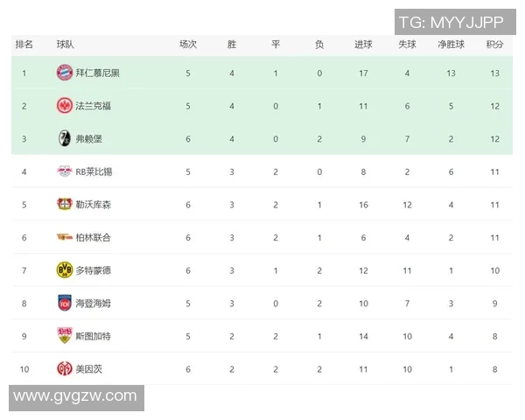Click the RB Leipzig club logo
Viewport: 525px width, 420px height.
point(64,171)
